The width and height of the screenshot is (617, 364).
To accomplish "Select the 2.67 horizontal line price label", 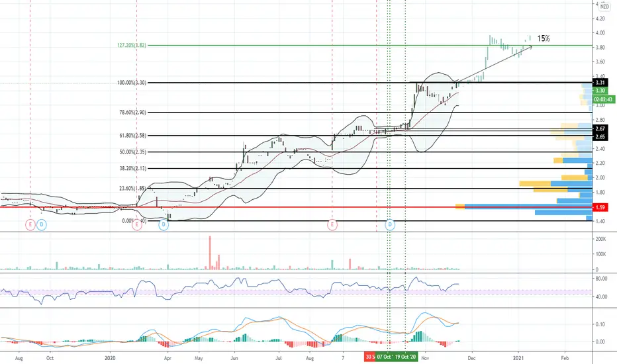I will coord(600,128).
